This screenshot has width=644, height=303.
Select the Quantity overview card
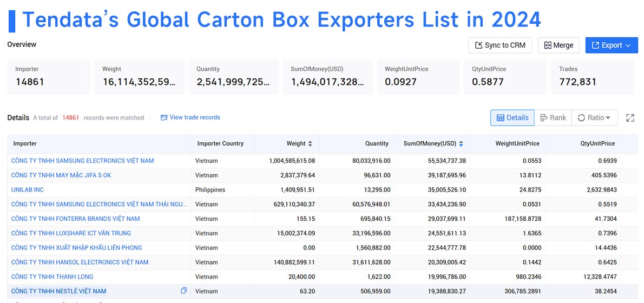[233, 77]
